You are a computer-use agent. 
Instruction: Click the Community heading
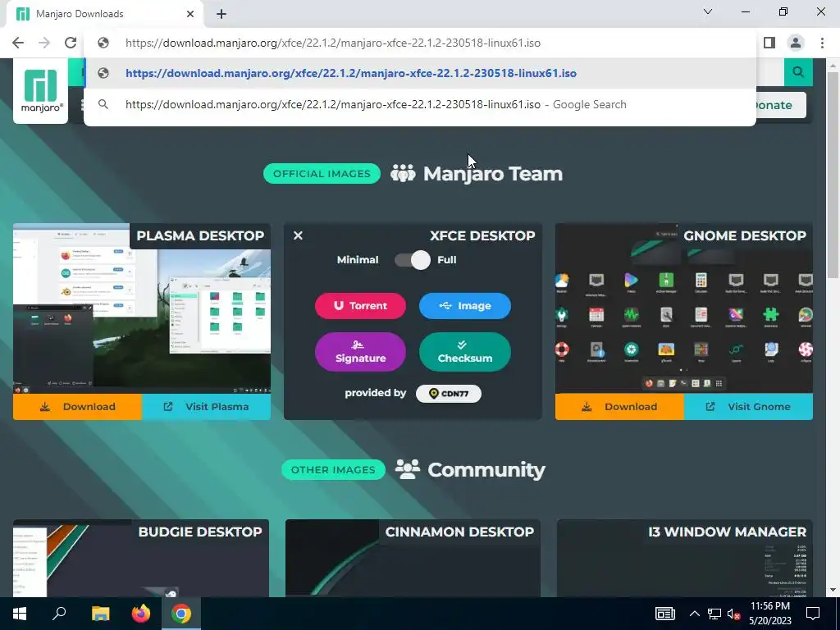click(x=486, y=470)
